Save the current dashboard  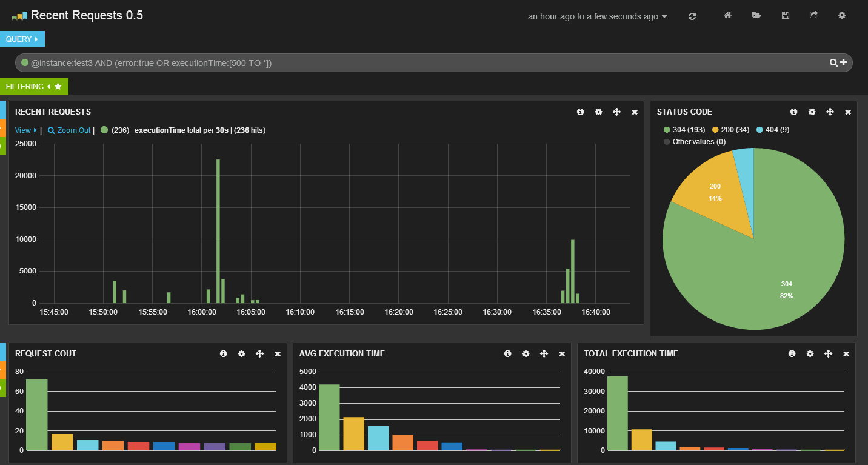click(785, 16)
